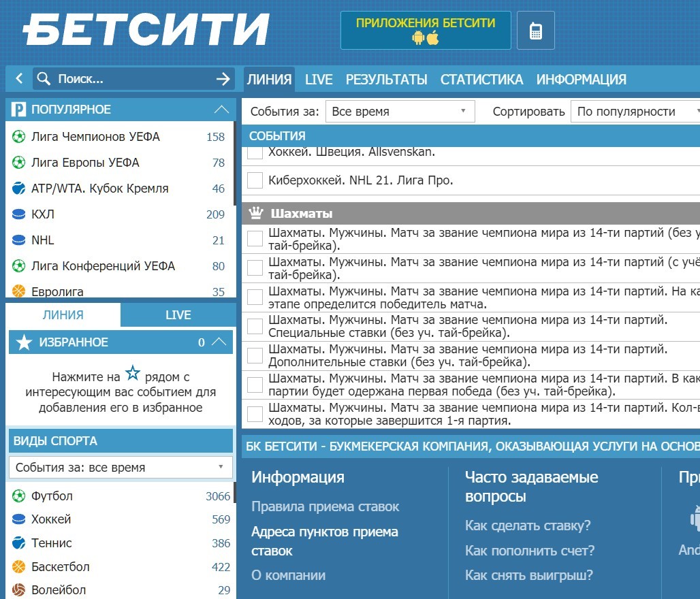
Task: Click the hockey puck icon for NHL
Action: point(19,240)
